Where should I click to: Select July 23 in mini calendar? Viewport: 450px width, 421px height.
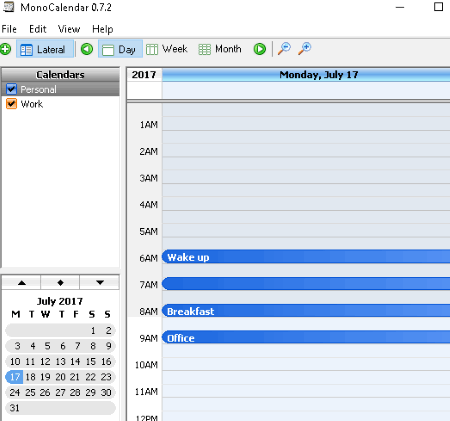coord(106,377)
